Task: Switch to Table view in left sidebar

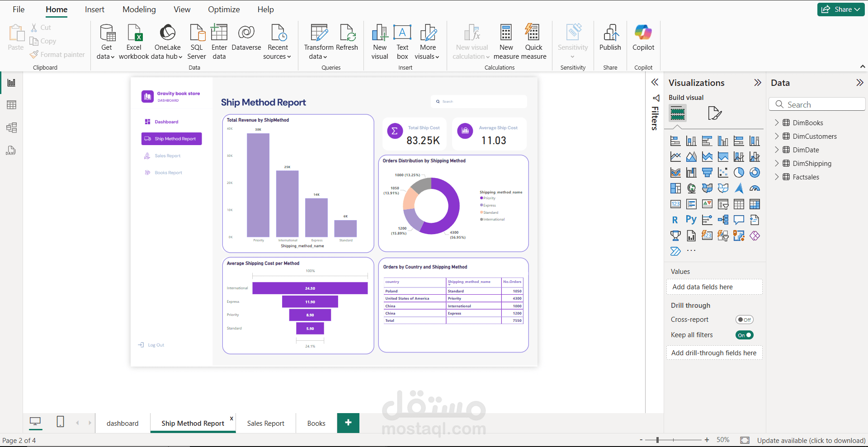Action: tap(12, 105)
